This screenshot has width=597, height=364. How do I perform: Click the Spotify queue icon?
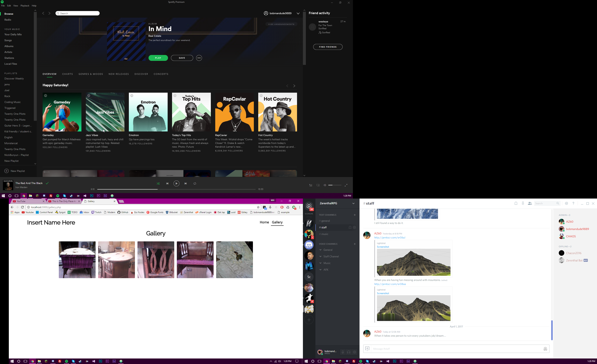click(x=311, y=185)
